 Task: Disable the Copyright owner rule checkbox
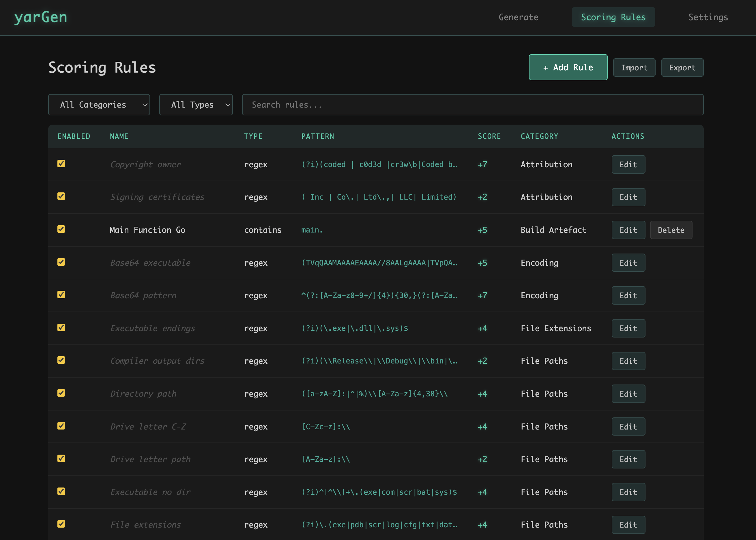[61, 164]
